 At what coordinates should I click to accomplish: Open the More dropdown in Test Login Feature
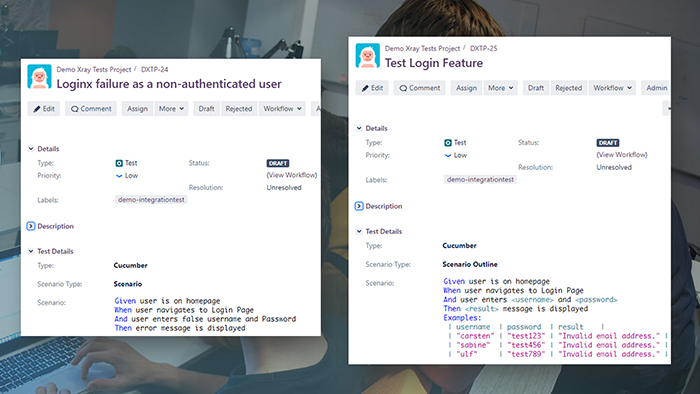(500, 88)
